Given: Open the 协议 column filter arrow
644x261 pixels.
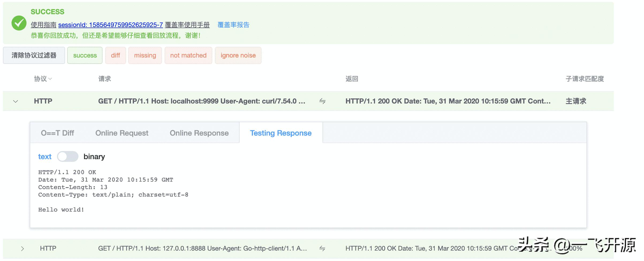Looking at the screenshot, I should (x=50, y=79).
